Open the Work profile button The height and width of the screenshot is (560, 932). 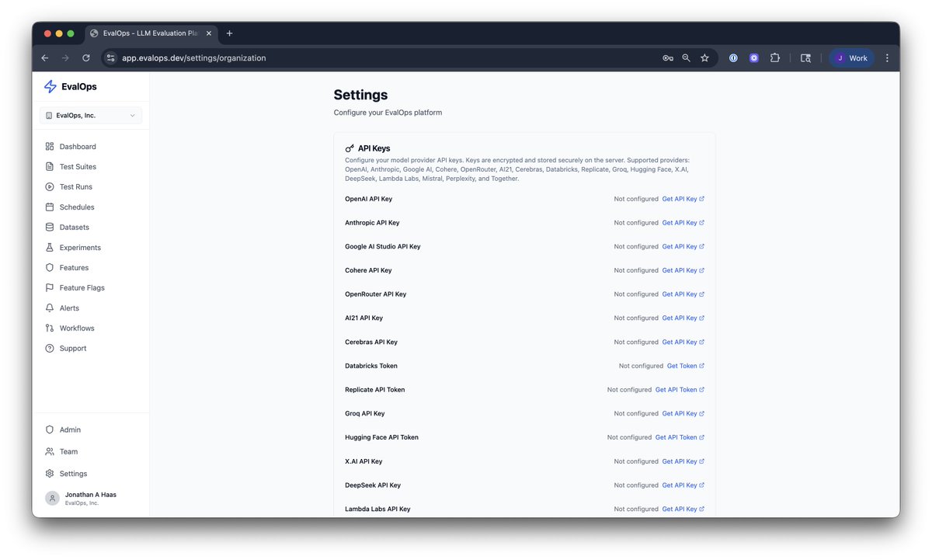(852, 58)
